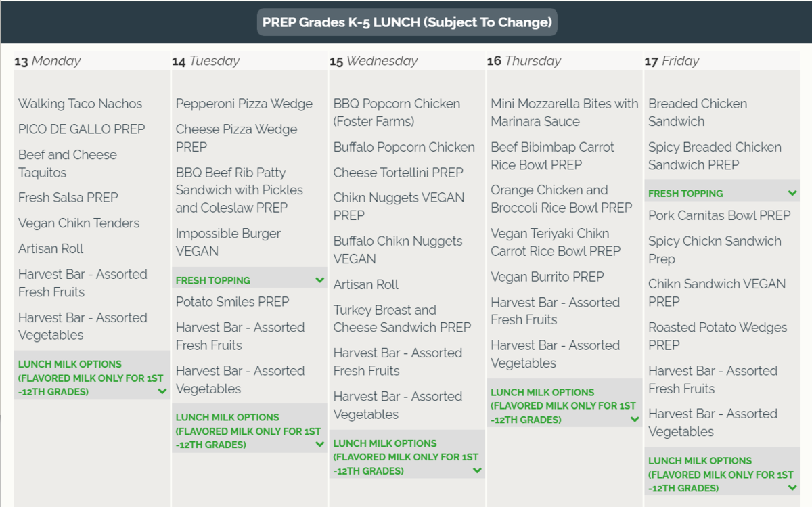This screenshot has width=812, height=507.
Task: Select the 13 Monday day header
Action: (47, 61)
